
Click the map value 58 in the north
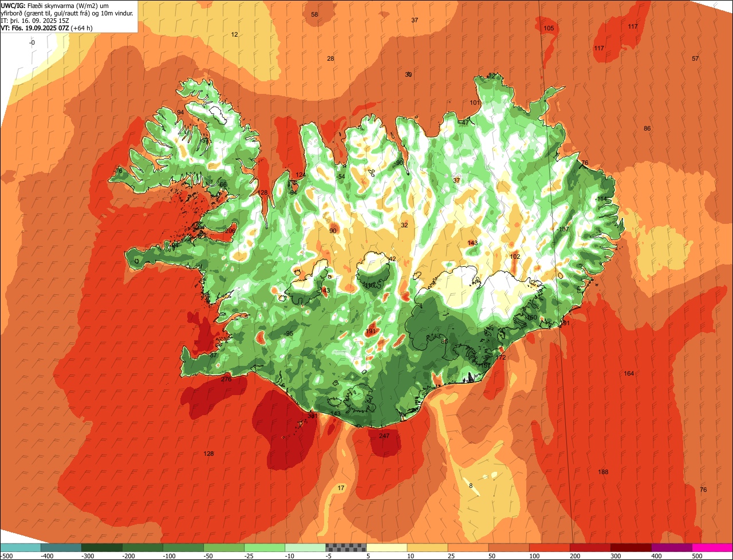(x=314, y=14)
